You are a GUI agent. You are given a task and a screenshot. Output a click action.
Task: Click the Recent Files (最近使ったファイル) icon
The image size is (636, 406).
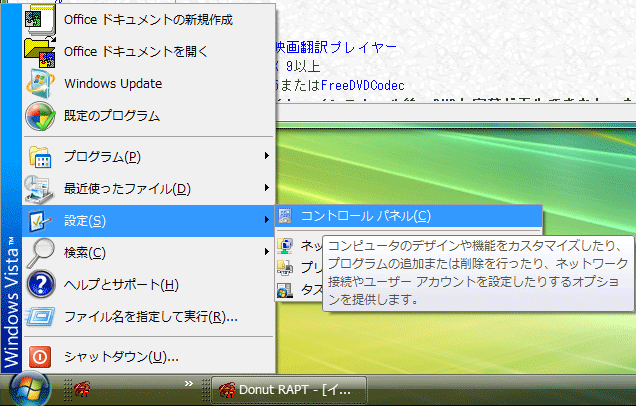coord(39,189)
